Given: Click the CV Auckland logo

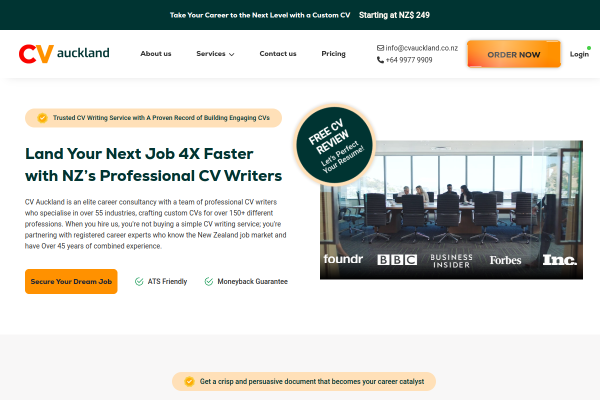Looking at the screenshot, I should tap(64, 54).
